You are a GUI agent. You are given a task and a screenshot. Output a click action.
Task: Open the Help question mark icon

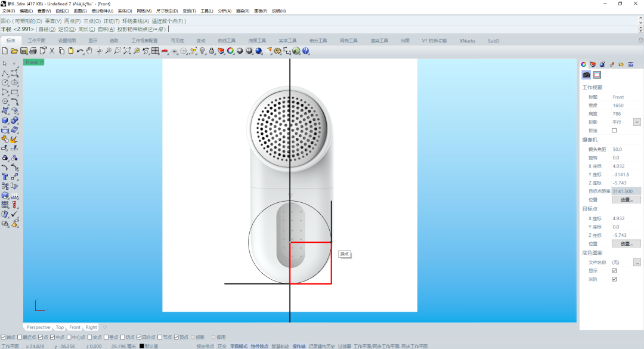tap(306, 51)
